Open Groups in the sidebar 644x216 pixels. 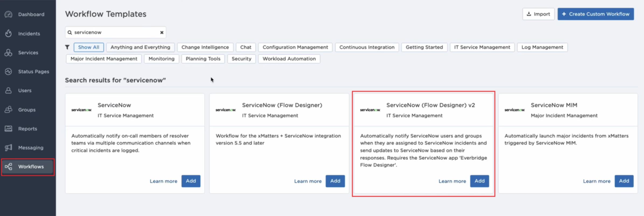[28, 110]
